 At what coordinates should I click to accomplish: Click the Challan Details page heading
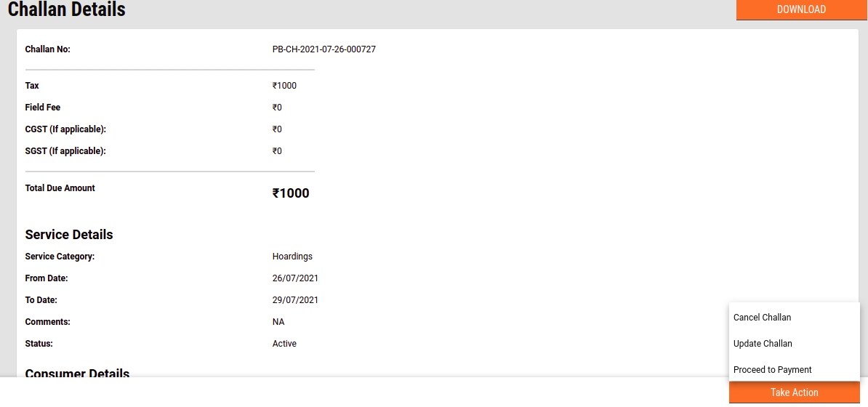[x=67, y=9]
